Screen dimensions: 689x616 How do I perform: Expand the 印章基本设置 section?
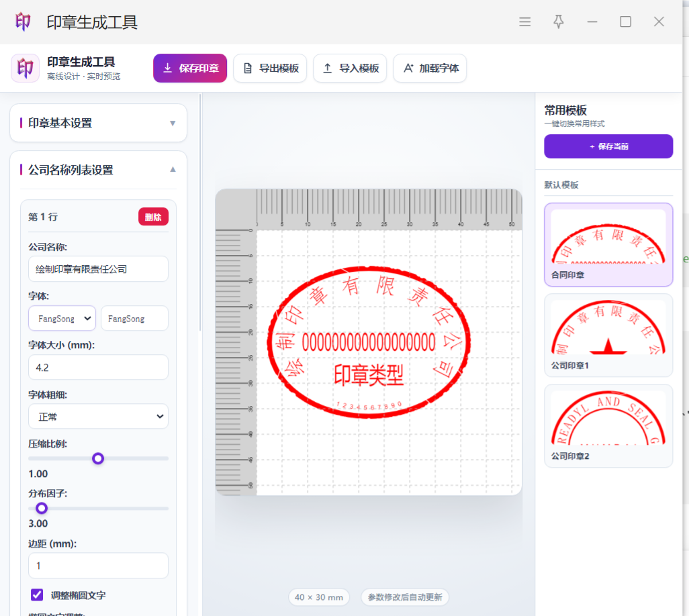coord(99,123)
